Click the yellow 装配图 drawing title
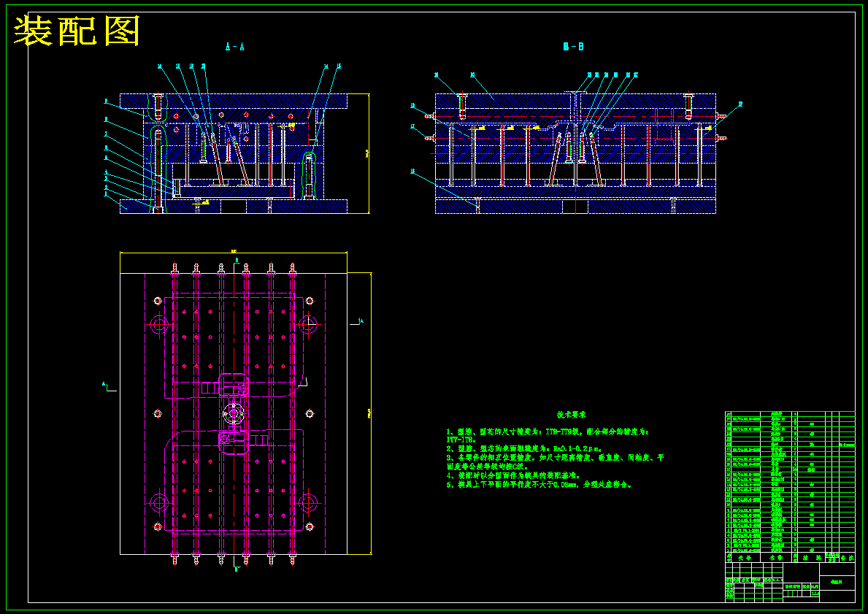Screen dimensions: 868x614 pyautogui.click(x=77, y=31)
